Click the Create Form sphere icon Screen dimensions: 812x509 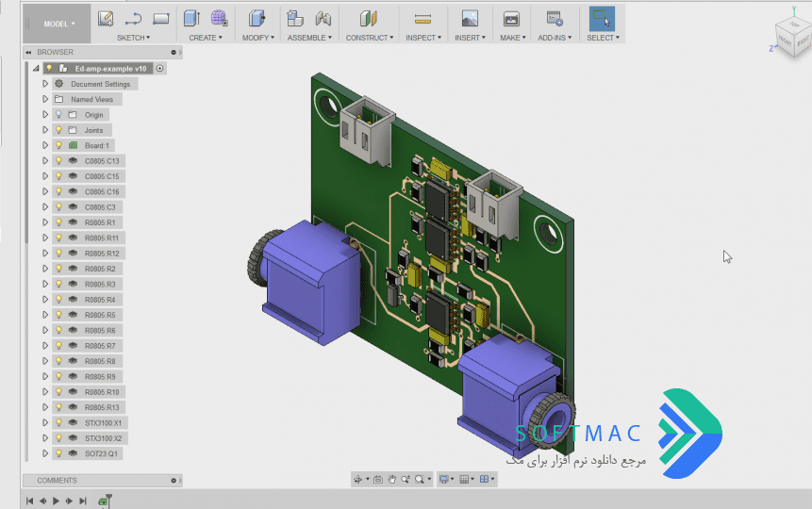coord(220,19)
